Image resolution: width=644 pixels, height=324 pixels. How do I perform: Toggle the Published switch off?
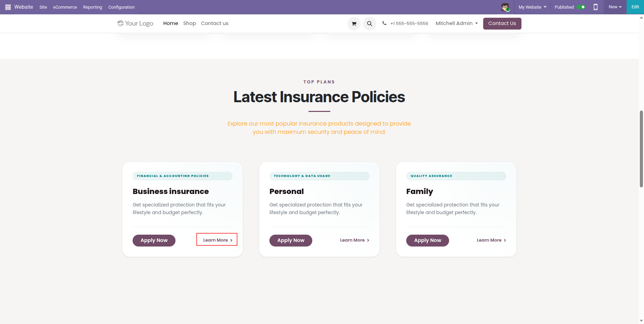click(x=581, y=7)
